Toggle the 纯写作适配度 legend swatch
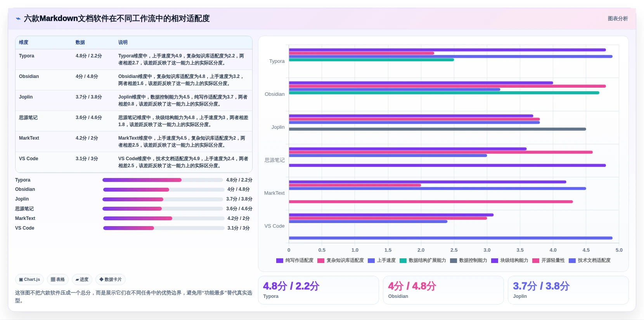The width and height of the screenshot is (644, 320). point(280,261)
